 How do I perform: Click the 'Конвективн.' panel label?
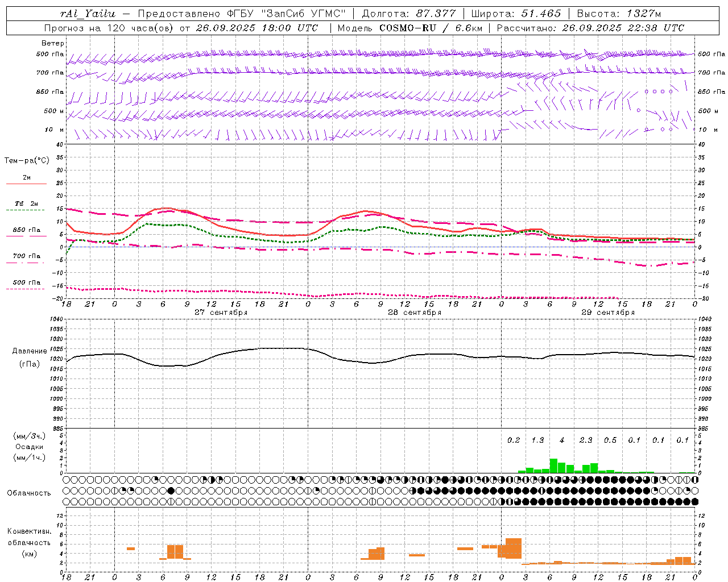(x=29, y=531)
